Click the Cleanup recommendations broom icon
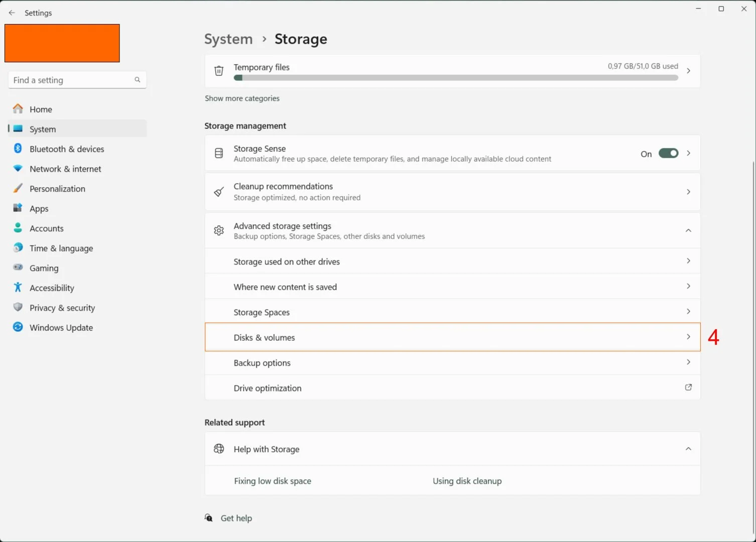The width and height of the screenshot is (756, 542). coord(219,192)
